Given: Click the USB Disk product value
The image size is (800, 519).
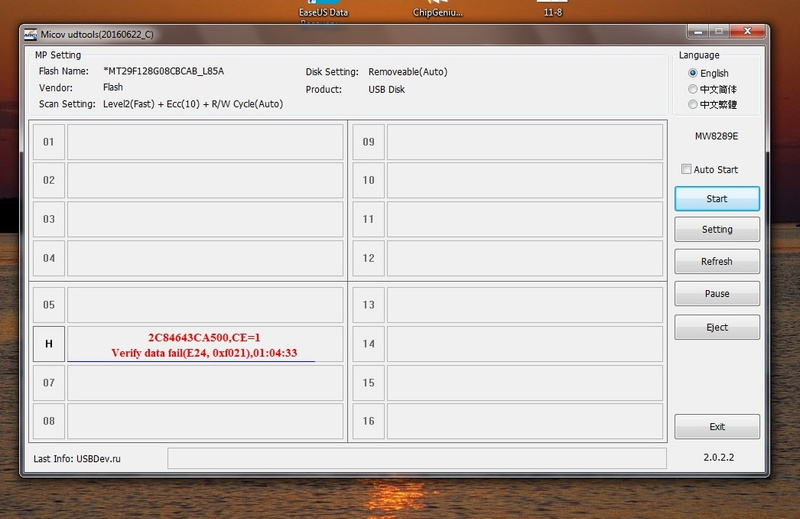Looking at the screenshot, I should tap(386, 89).
